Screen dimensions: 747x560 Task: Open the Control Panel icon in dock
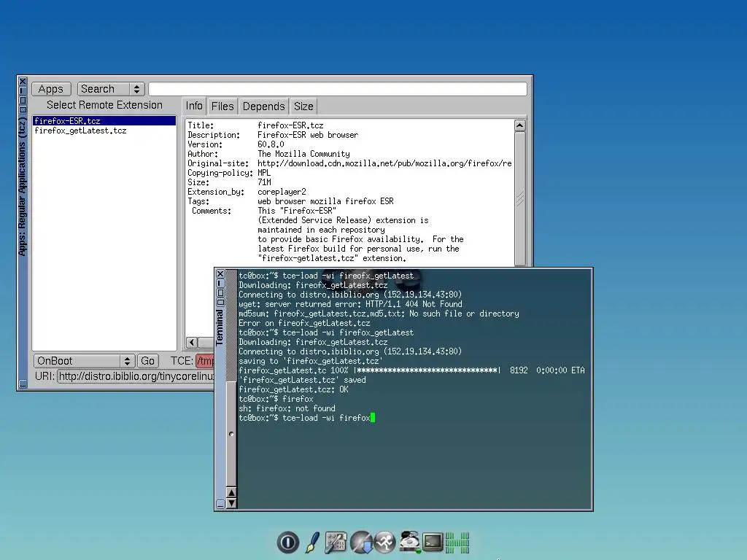tap(336, 542)
